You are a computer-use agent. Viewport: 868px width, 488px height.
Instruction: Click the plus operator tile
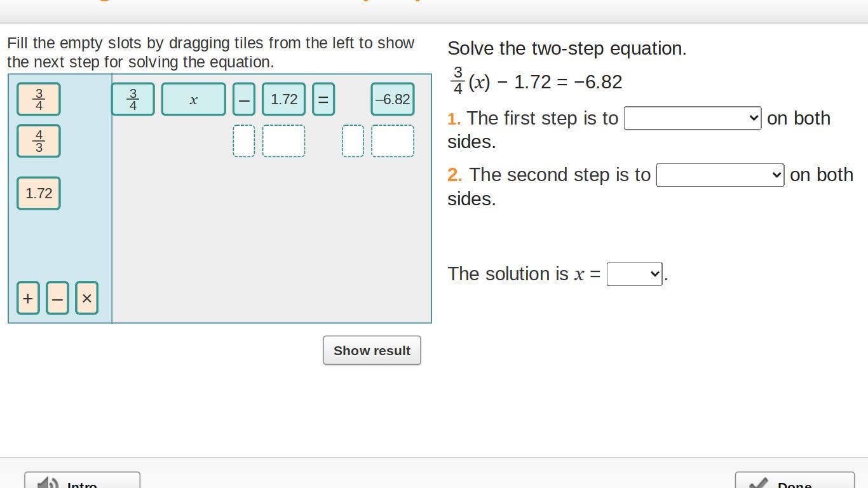pos(28,298)
